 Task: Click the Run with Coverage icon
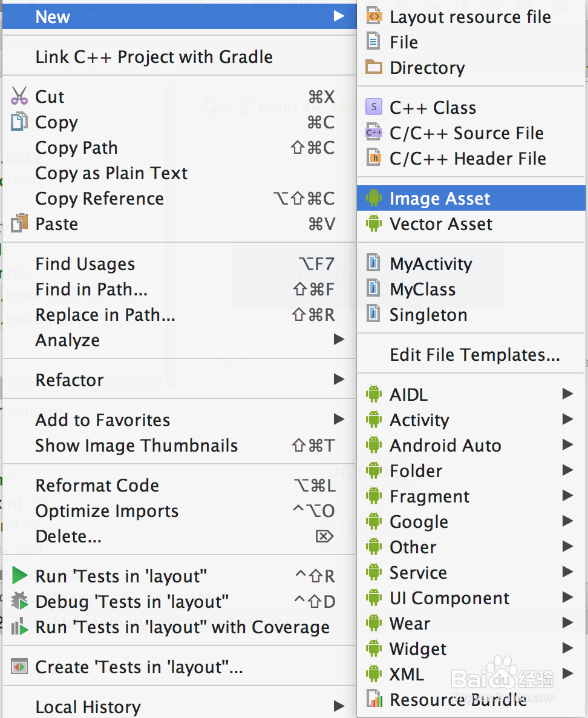(x=19, y=627)
